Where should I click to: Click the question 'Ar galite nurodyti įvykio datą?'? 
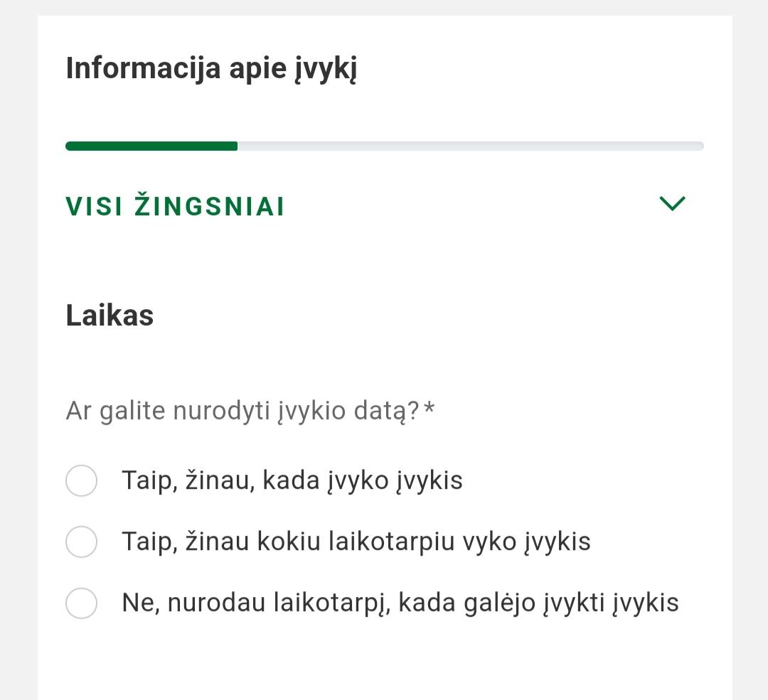click(x=242, y=411)
